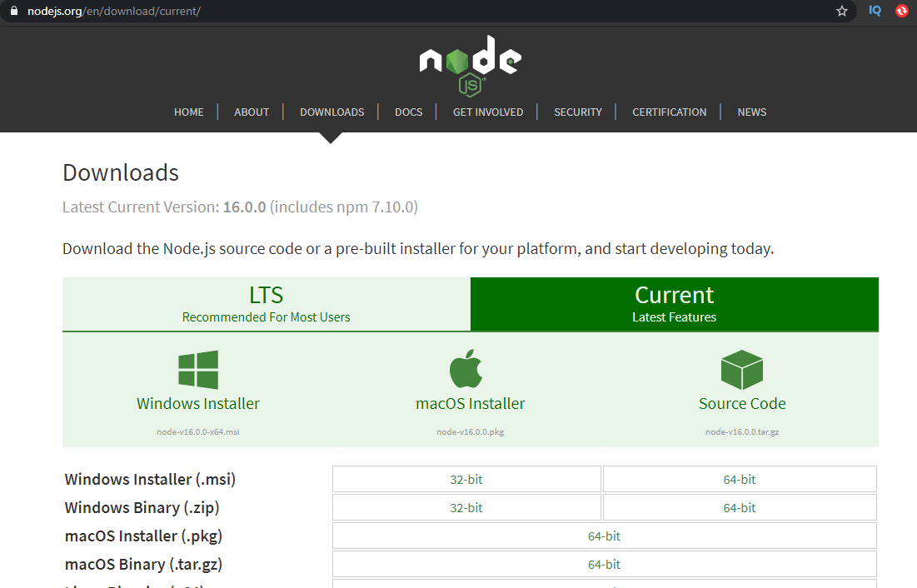Click the Node.js logo in header
This screenshot has height=588, width=917.
coord(471,66)
